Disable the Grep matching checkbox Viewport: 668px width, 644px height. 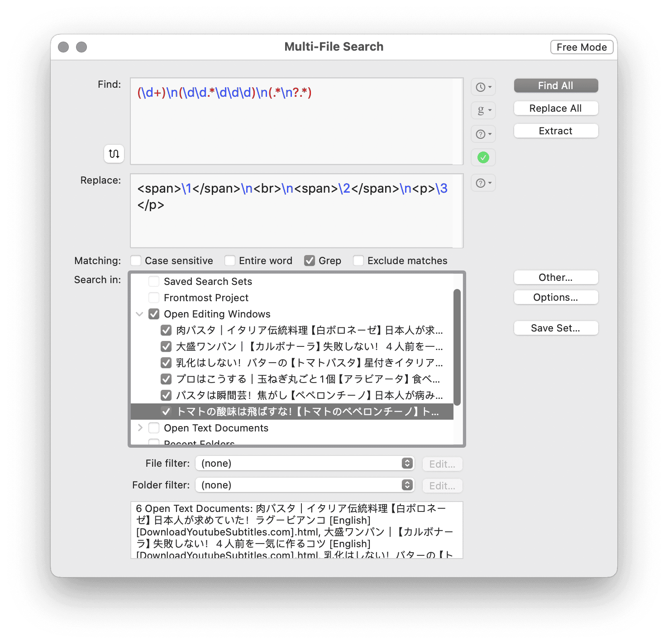[x=310, y=261]
